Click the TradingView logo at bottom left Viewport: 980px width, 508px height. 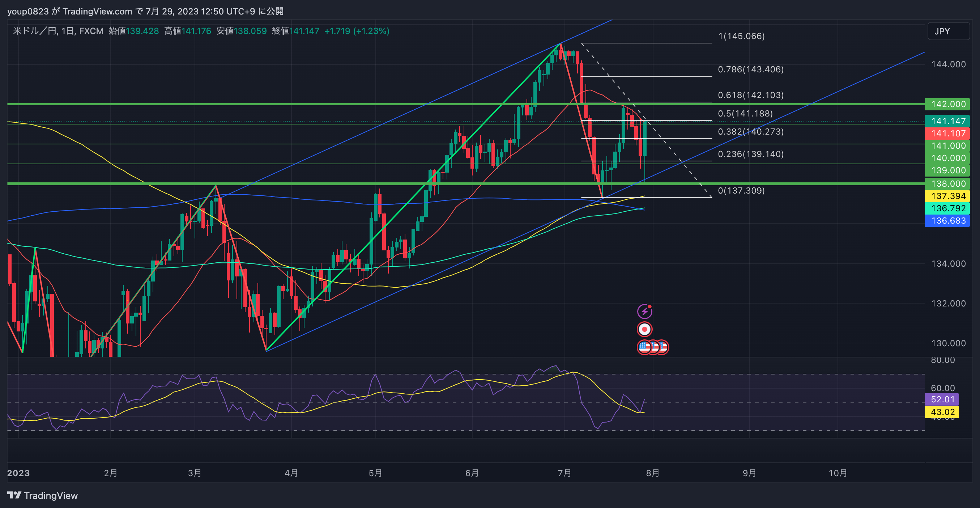point(42,495)
